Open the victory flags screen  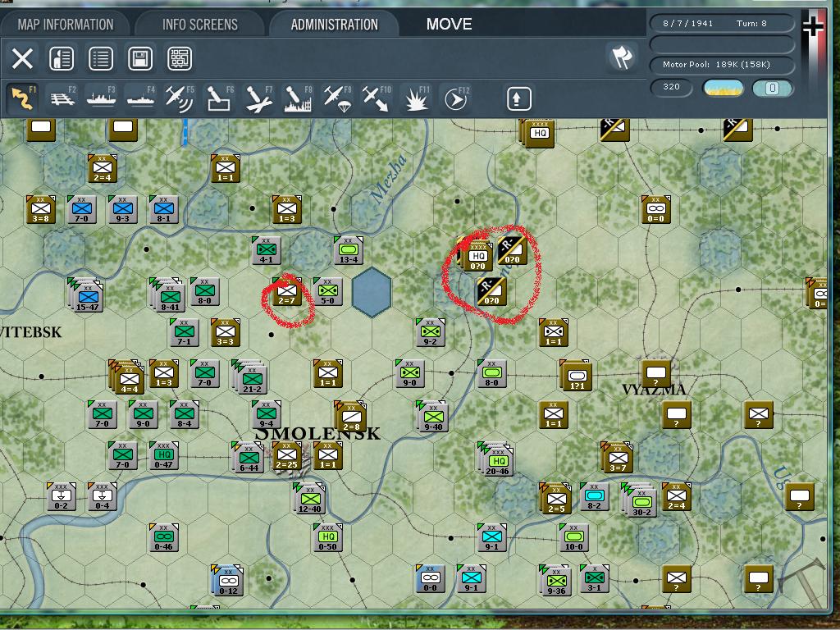pos(622,59)
